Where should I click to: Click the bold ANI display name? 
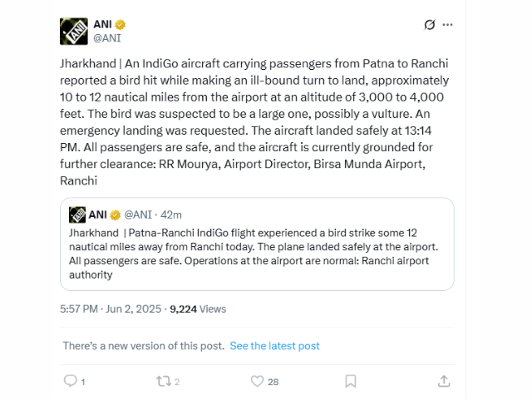tap(102, 24)
